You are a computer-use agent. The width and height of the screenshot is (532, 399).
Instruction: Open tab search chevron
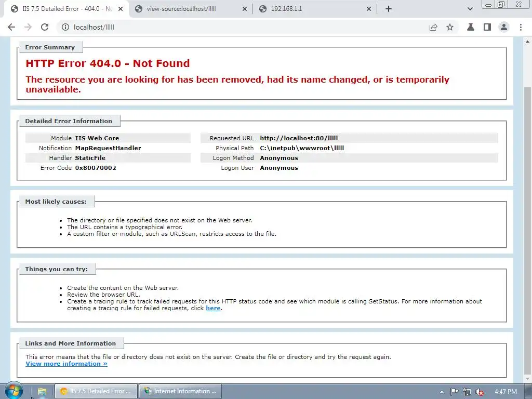[x=470, y=9]
